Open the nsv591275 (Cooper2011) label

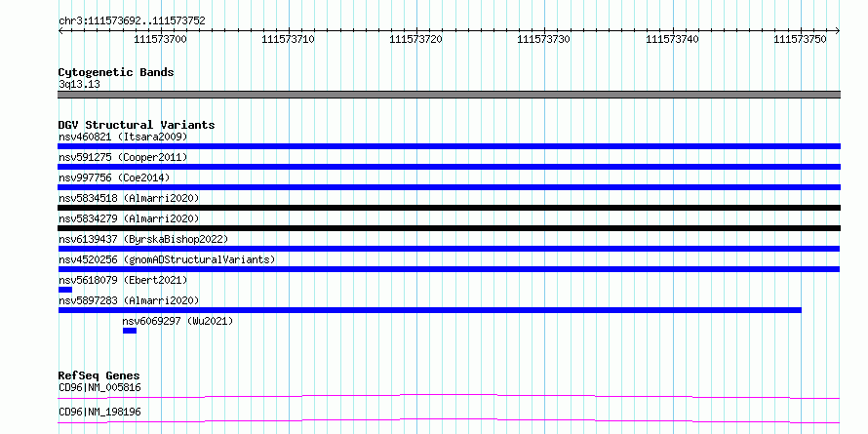[123, 157]
